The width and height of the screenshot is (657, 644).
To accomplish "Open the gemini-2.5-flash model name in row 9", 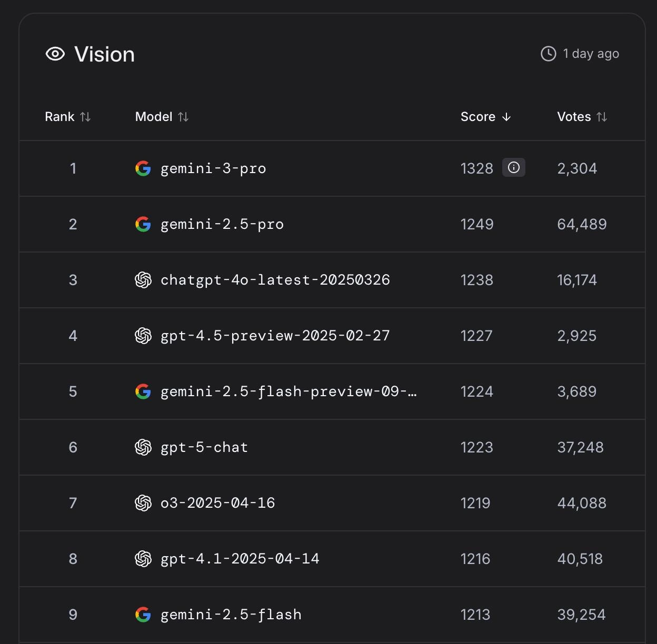I will pyautogui.click(x=231, y=615).
